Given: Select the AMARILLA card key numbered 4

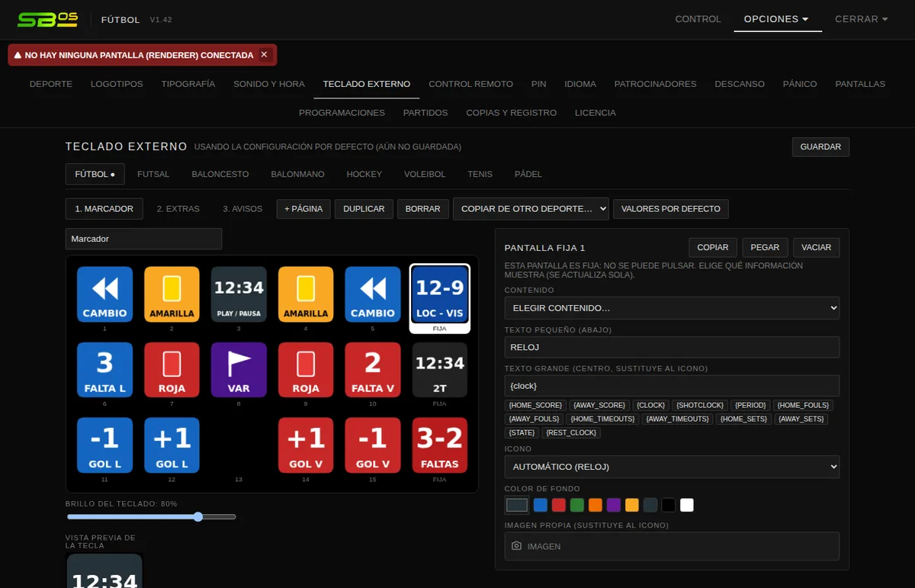Looking at the screenshot, I should coord(306,294).
